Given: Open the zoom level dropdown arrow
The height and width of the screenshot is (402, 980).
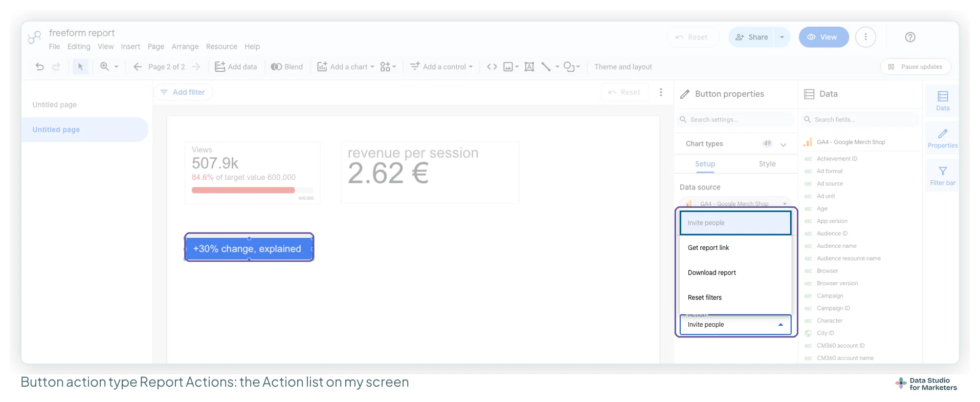Looking at the screenshot, I should (x=116, y=67).
